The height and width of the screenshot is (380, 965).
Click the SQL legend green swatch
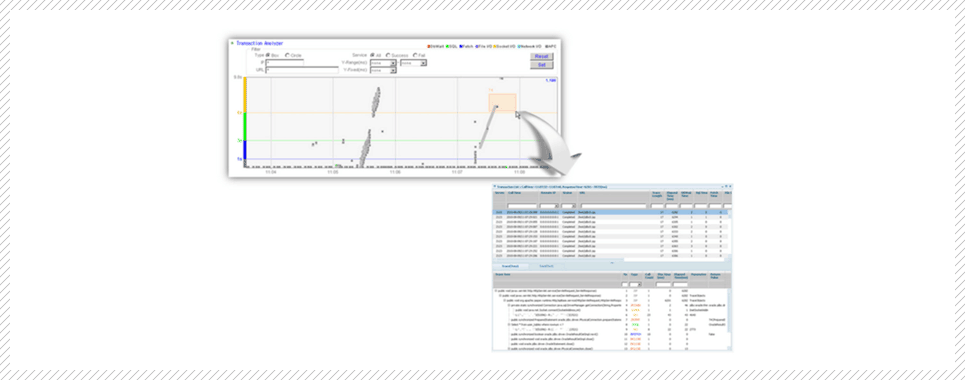[447, 46]
